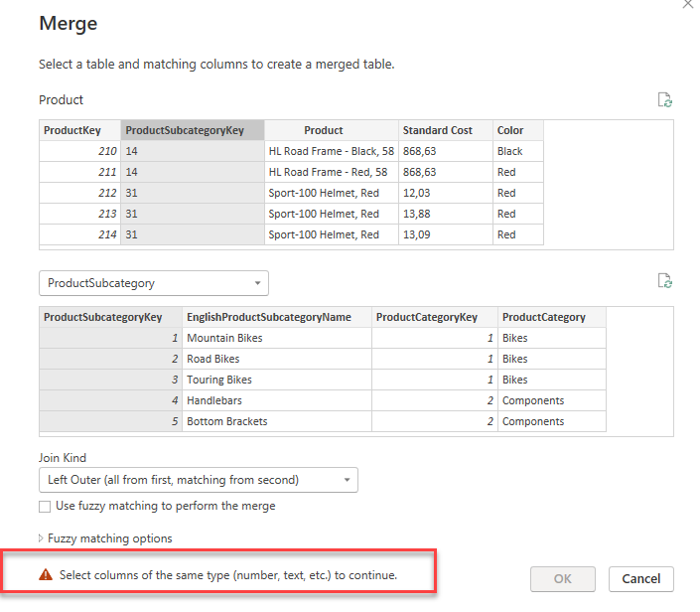Open the Join Kind dropdown
Image resolution: width=700 pixels, height=612 pixels.
tap(198, 480)
